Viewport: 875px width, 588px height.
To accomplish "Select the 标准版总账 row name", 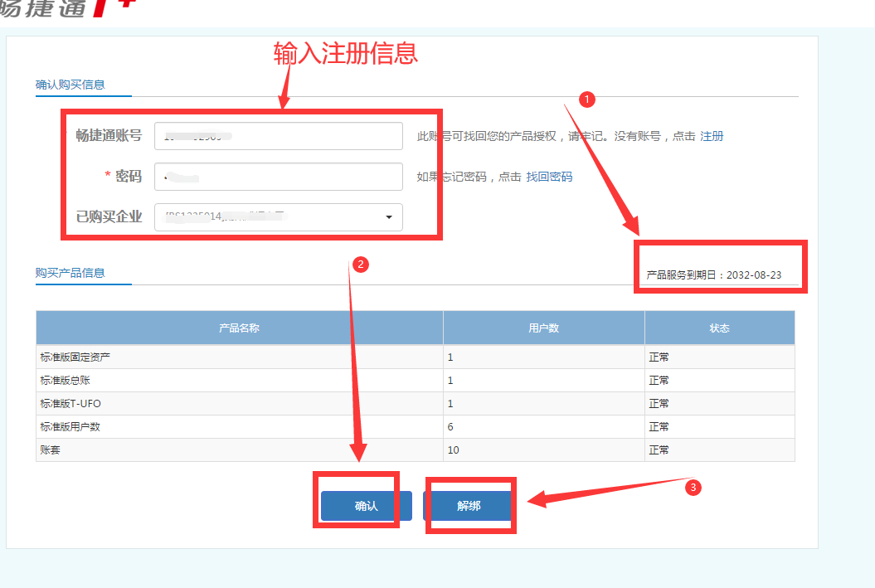I will (x=66, y=381).
